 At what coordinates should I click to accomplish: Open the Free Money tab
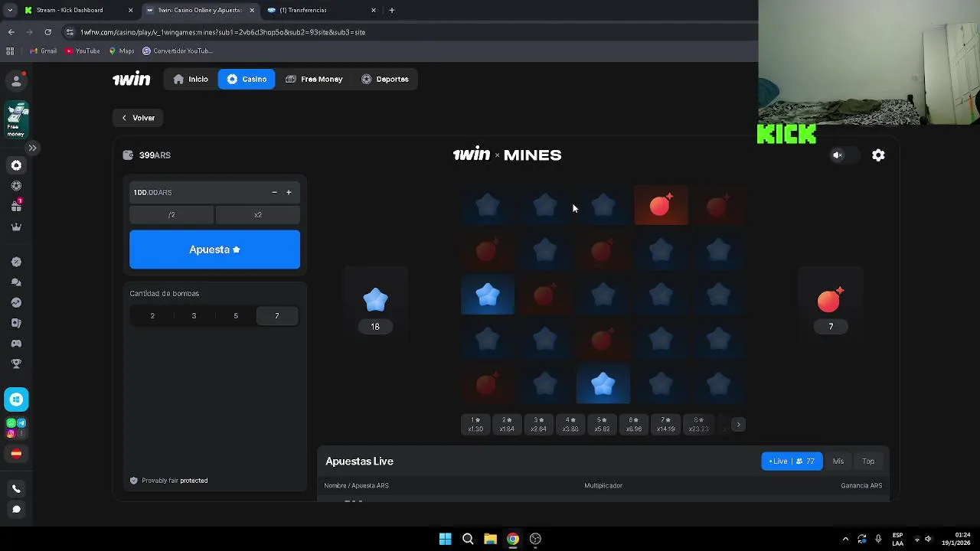314,79
